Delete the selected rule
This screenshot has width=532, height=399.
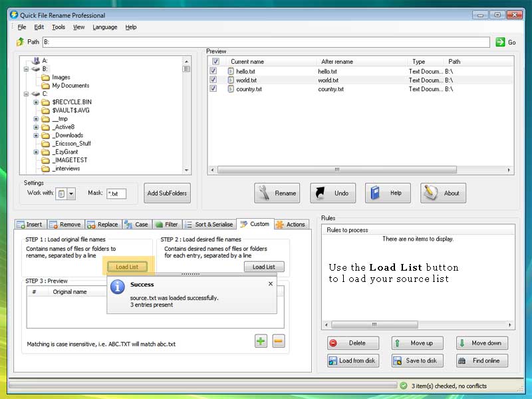pos(352,343)
